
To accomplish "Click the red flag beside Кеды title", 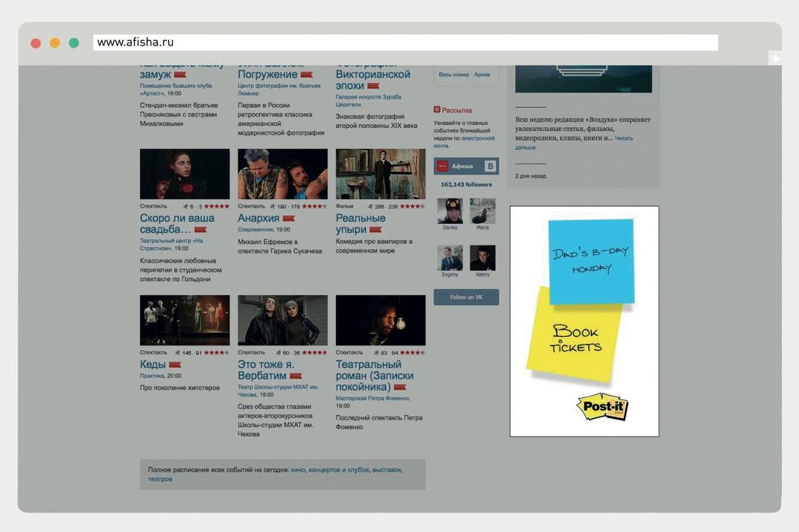I will (175, 365).
